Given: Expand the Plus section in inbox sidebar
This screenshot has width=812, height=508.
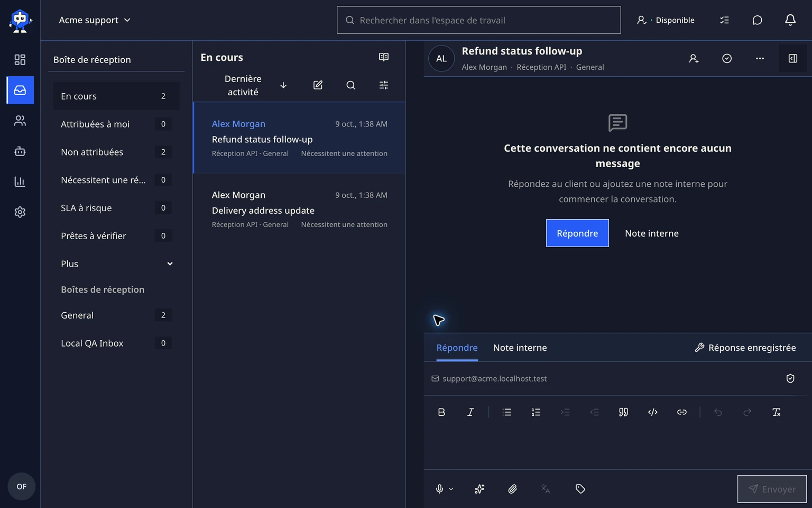Looking at the screenshot, I should click(x=116, y=264).
